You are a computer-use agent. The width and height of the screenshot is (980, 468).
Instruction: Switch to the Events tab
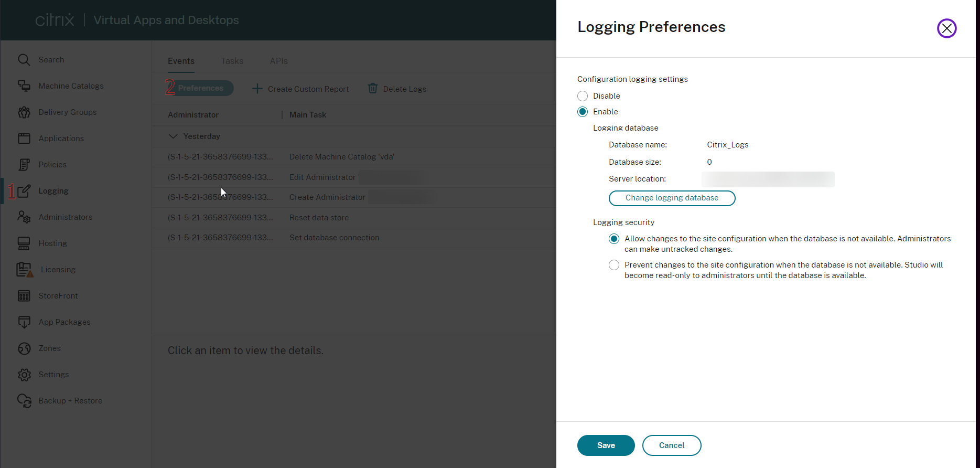[x=181, y=61]
